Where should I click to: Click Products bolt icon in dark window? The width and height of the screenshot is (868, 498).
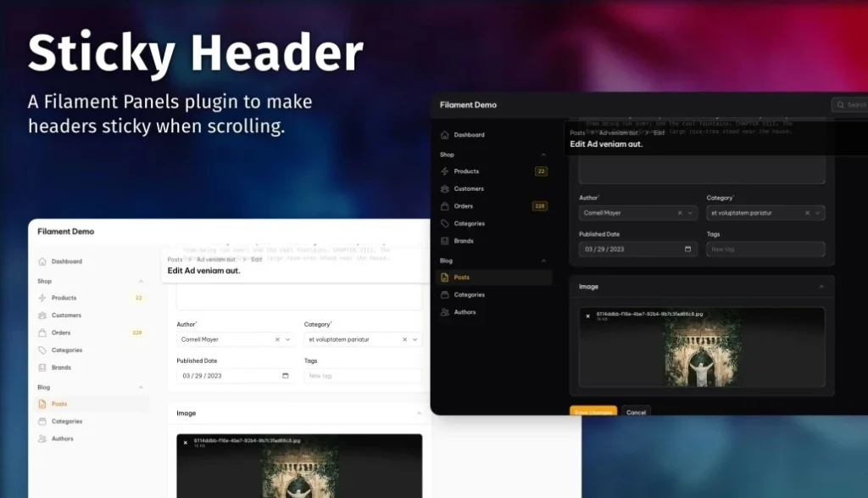click(444, 171)
